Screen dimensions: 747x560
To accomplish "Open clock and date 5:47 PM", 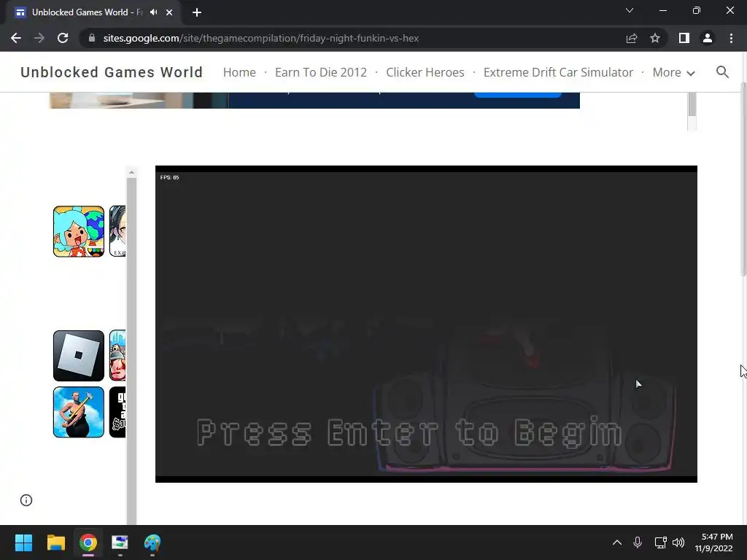I will point(713,542).
